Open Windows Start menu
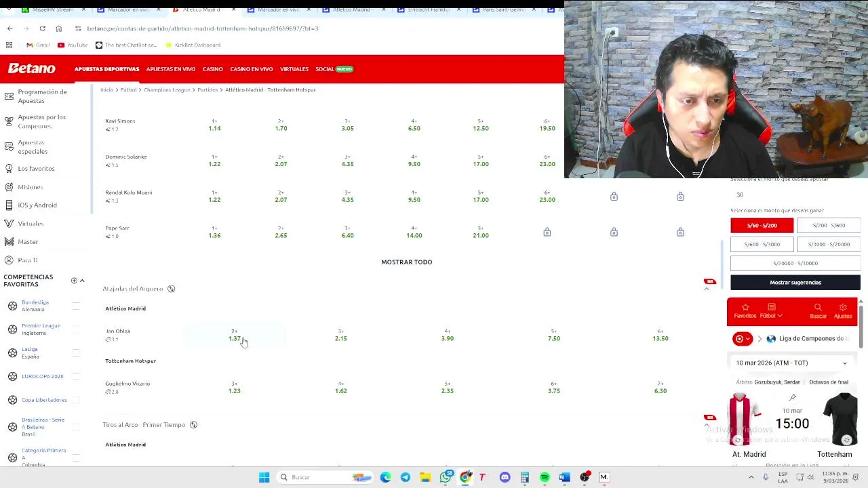 pos(264,477)
